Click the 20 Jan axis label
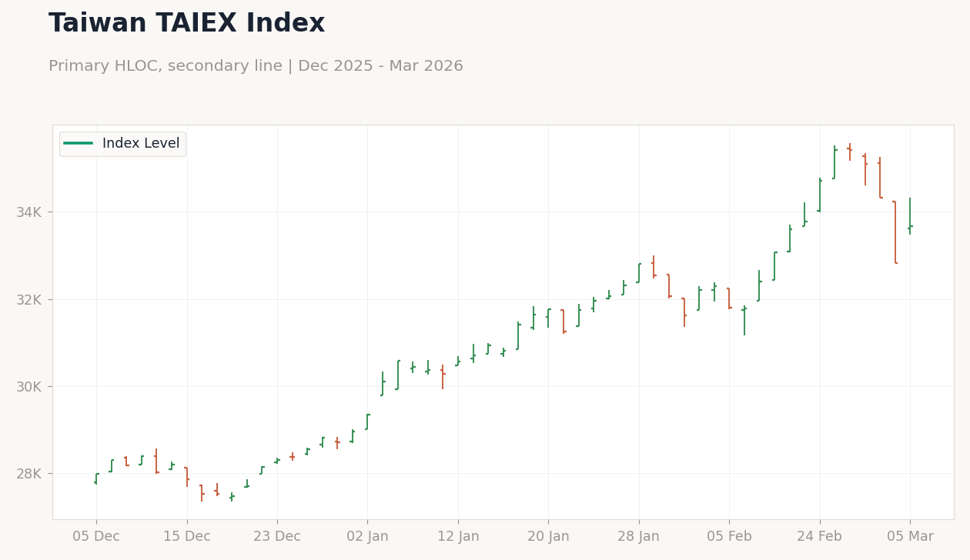 pos(548,537)
